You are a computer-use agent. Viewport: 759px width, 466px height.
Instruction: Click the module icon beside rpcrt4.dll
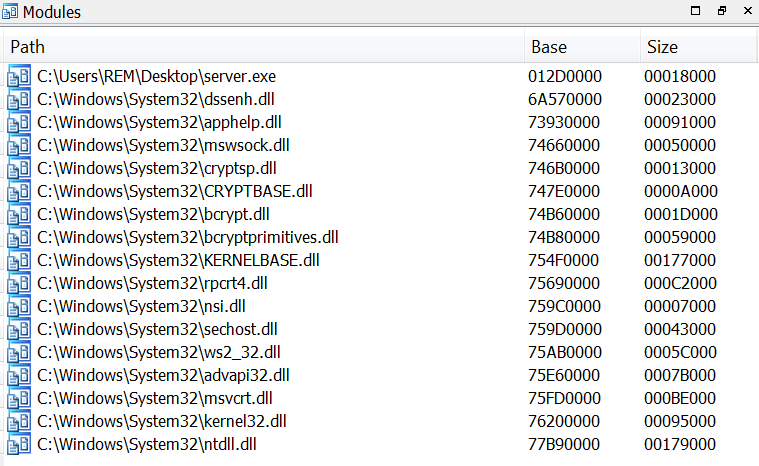click(19, 283)
